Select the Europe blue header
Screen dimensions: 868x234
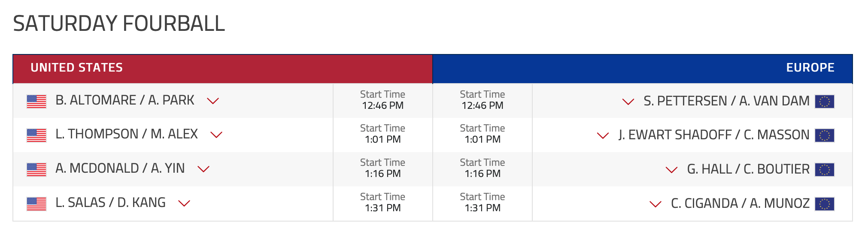[x=643, y=69]
